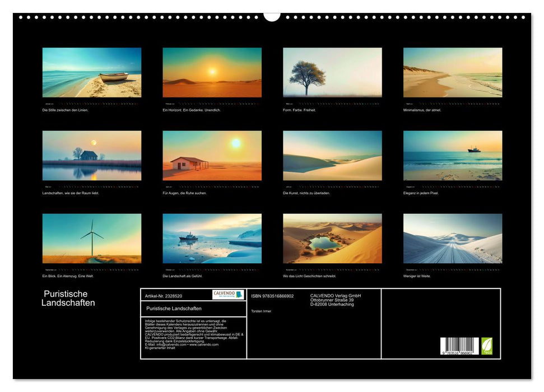
Task: Click the info@calvendo.com email line
Action: 182,345
